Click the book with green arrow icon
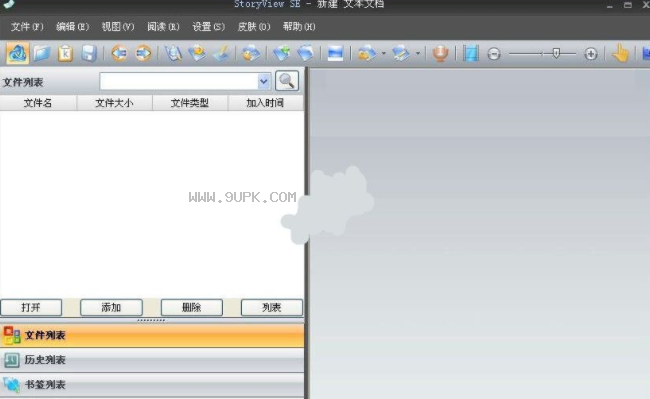The image size is (650, 399). 281,53
